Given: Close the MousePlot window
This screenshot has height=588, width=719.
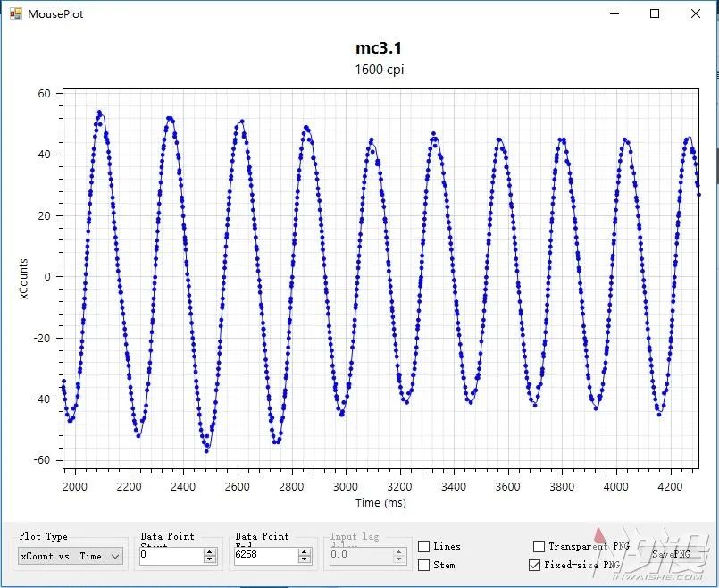Looking at the screenshot, I should pos(696,13).
